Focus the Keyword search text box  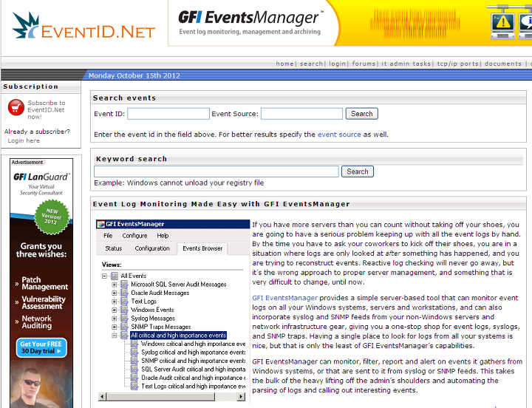tap(216, 171)
